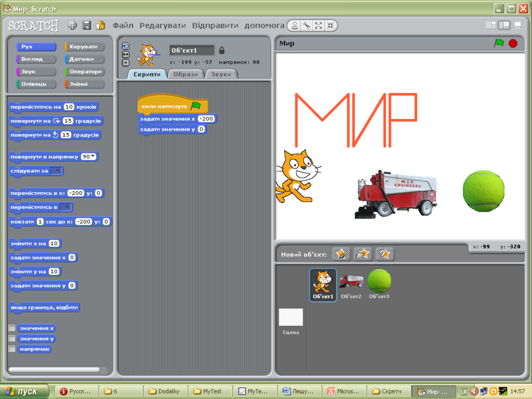Select the duplicate stamp tool
The height and width of the screenshot is (399, 532).
295,25
